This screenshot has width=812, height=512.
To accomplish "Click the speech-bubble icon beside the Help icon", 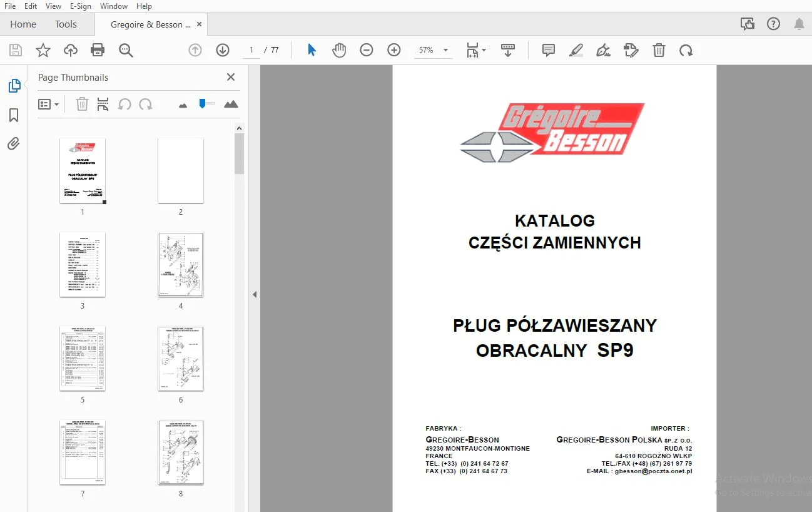I will (747, 24).
